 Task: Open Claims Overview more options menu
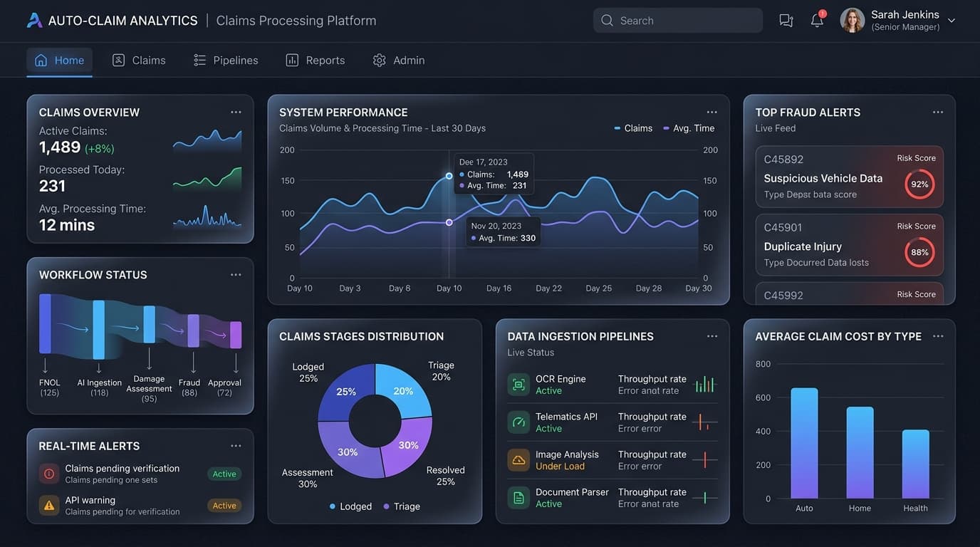[236, 113]
